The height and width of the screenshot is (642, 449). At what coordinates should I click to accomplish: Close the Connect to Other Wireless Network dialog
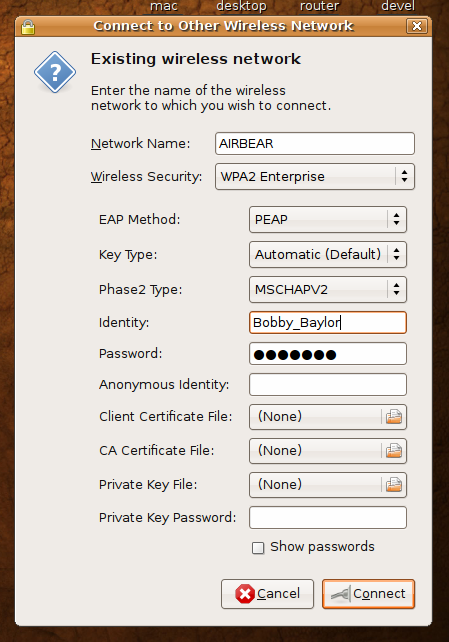tap(417, 26)
